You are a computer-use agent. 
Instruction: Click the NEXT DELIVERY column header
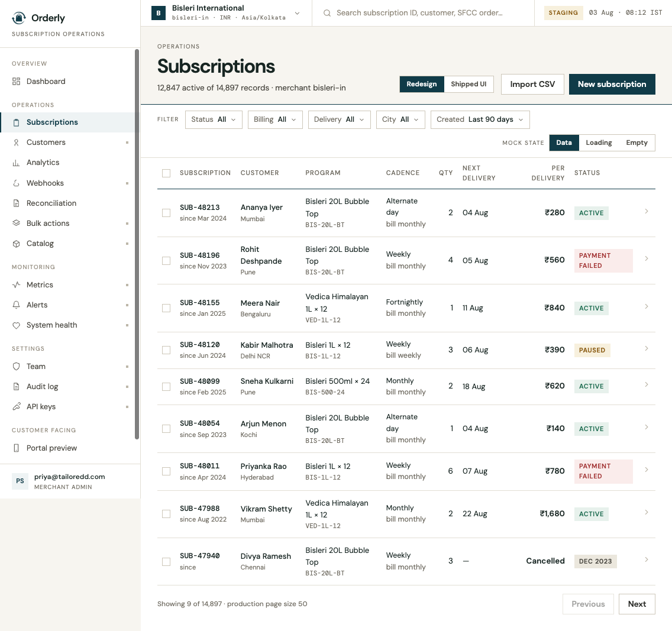(479, 173)
